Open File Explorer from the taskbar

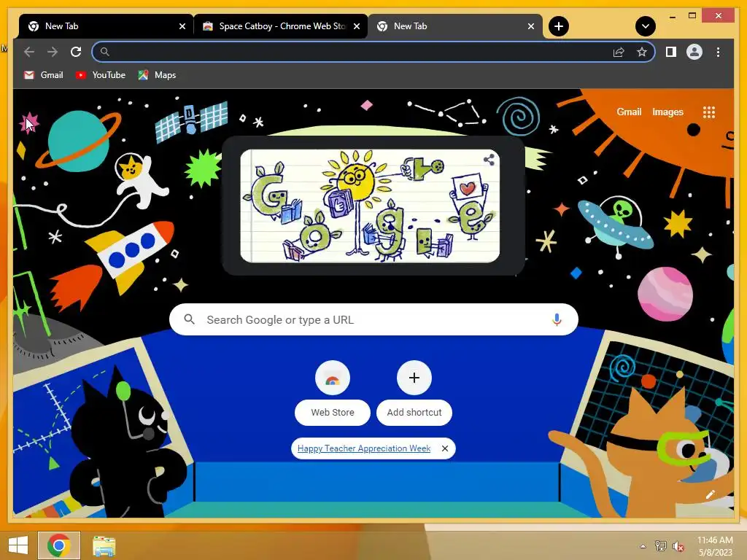104,546
